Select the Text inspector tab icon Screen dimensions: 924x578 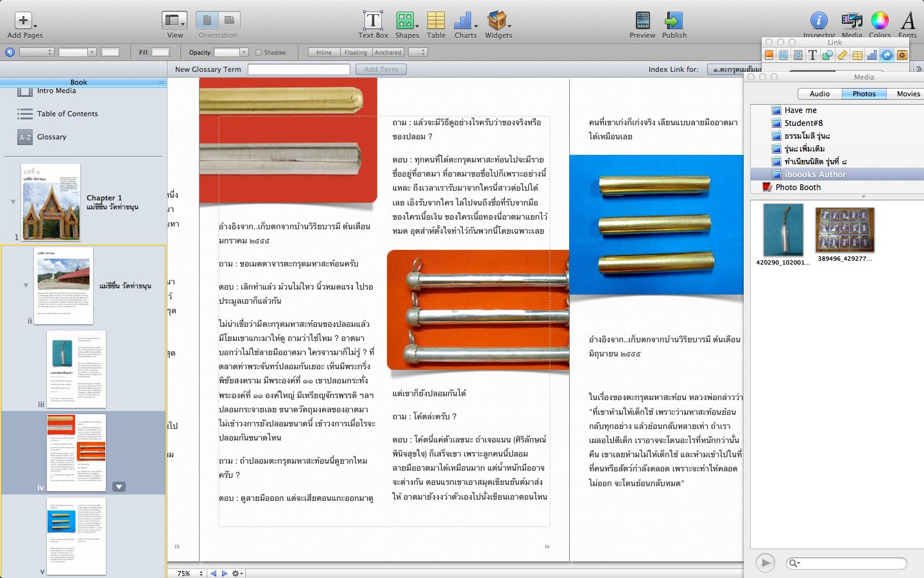pos(812,55)
